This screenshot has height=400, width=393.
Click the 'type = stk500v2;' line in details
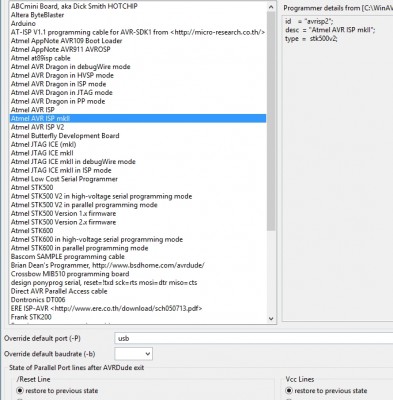pyautogui.click(x=311, y=39)
